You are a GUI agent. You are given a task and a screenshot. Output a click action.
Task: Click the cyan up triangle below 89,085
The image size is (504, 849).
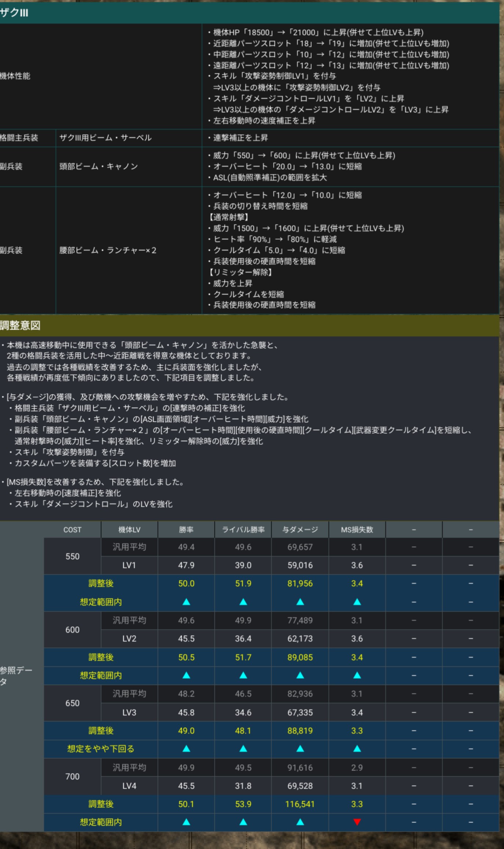[300, 676]
